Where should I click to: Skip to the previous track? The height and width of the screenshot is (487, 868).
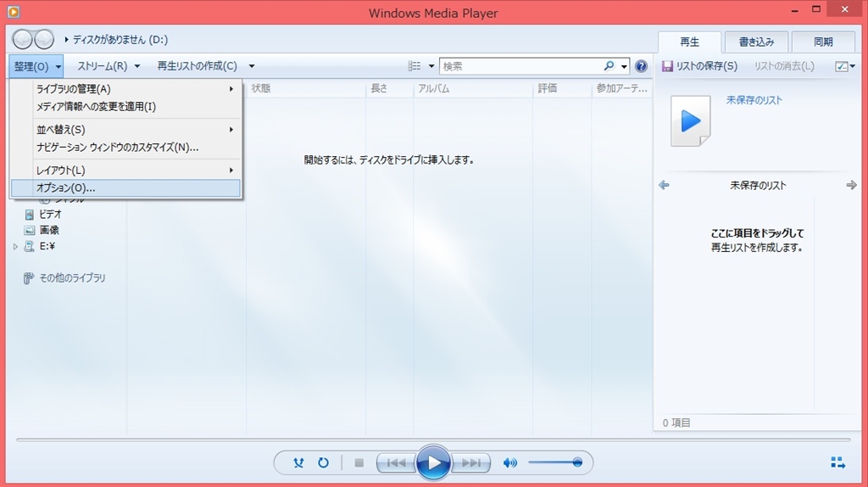click(396, 462)
